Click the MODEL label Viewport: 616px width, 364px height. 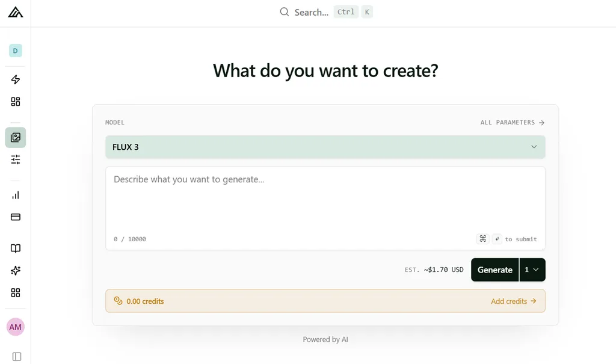click(115, 123)
